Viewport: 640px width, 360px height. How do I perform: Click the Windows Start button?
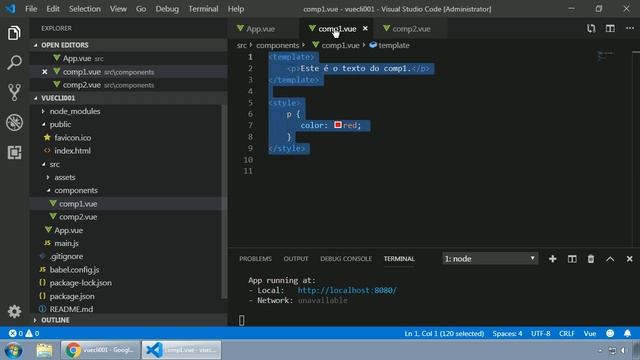(x=13, y=350)
